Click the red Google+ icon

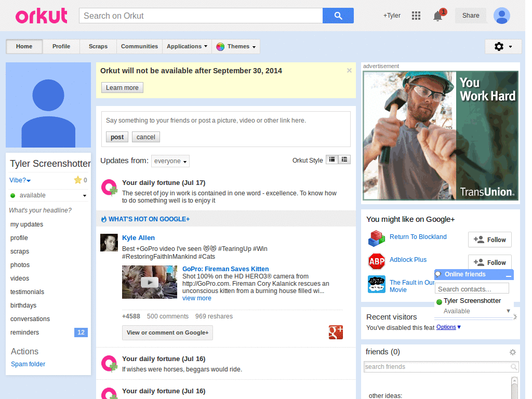(336, 332)
